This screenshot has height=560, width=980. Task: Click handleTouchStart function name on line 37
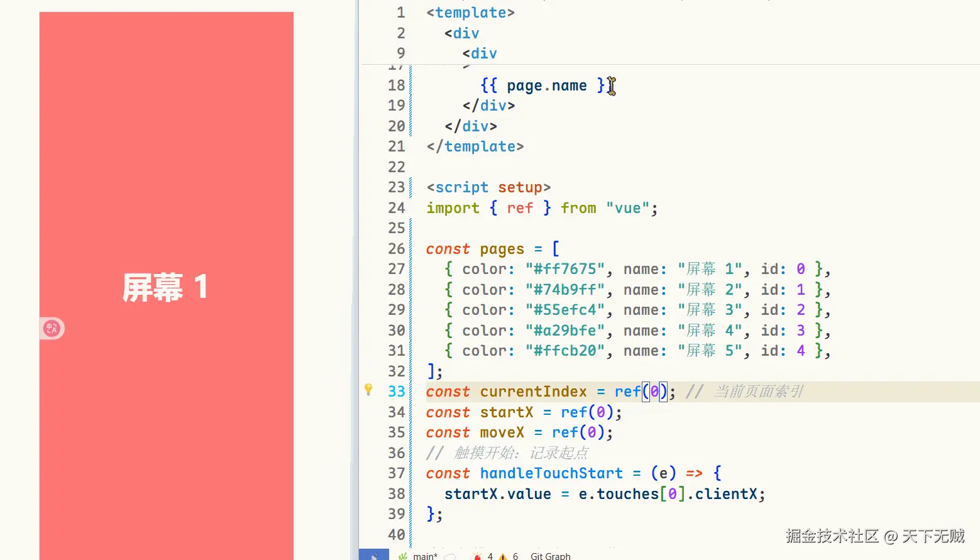coord(551,473)
